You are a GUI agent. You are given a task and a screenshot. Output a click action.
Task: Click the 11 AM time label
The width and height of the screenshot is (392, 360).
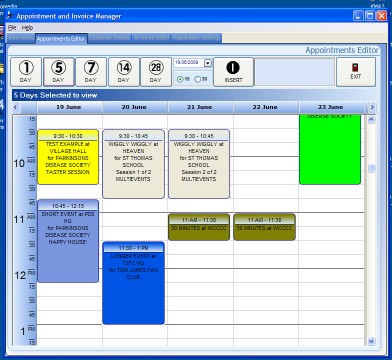coord(24,219)
